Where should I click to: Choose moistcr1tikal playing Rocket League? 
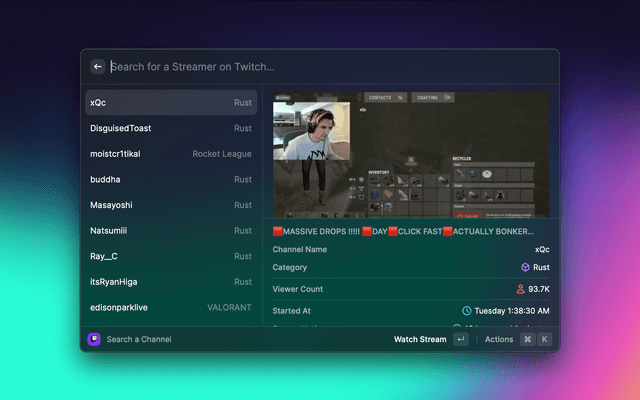[x=170, y=154]
